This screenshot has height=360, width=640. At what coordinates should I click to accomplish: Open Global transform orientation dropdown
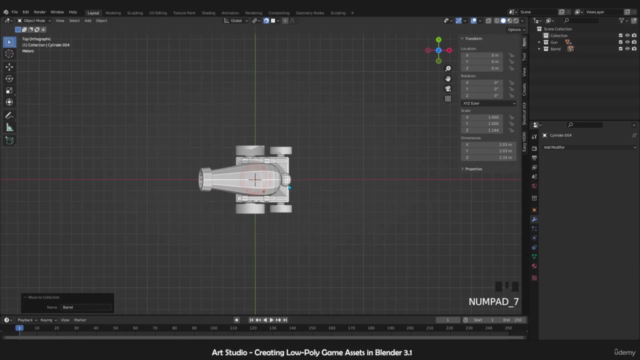click(236, 21)
